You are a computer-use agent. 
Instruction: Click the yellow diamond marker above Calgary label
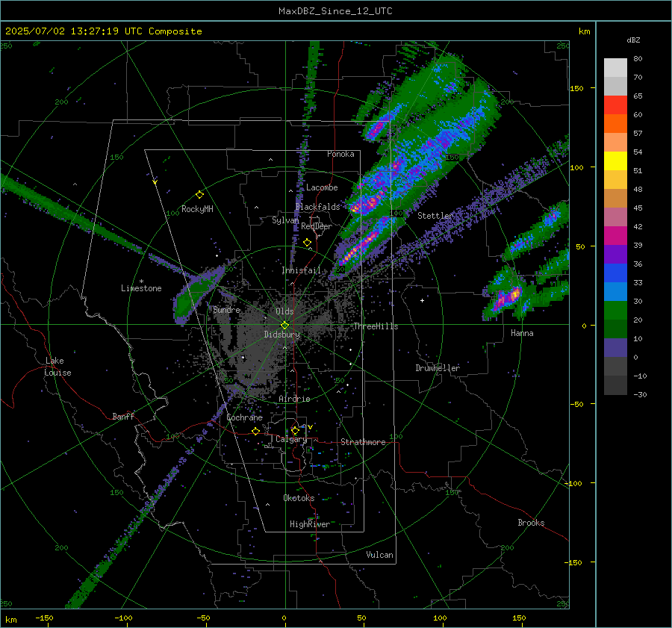295,430
